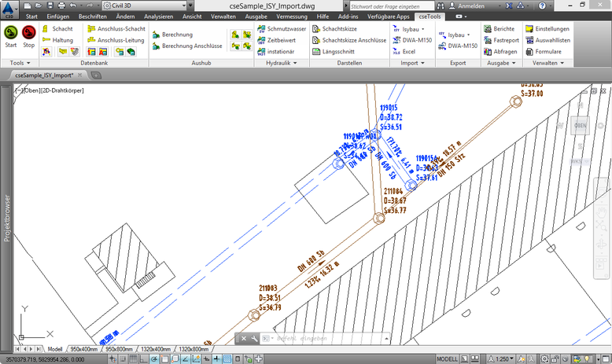
Task: Create a Längsschnitt profile
Action: (334, 52)
